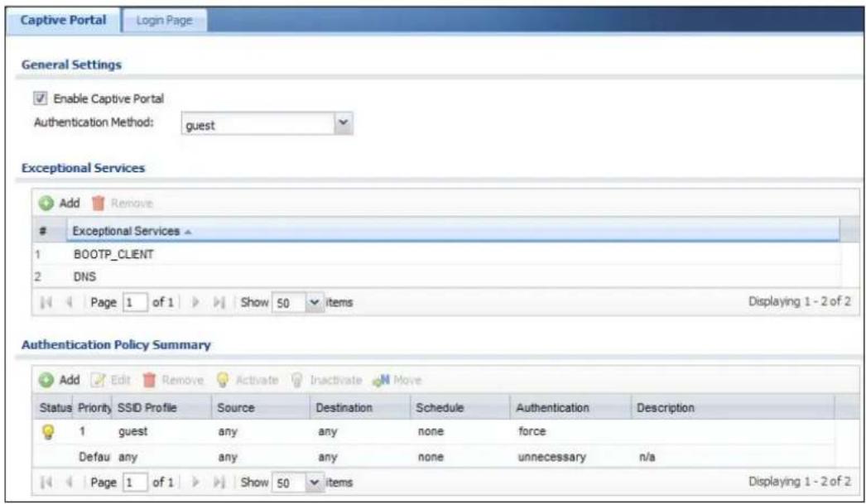866x504 pixels.
Task: Go to next page of Exceptional Services
Action: coord(195,303)
